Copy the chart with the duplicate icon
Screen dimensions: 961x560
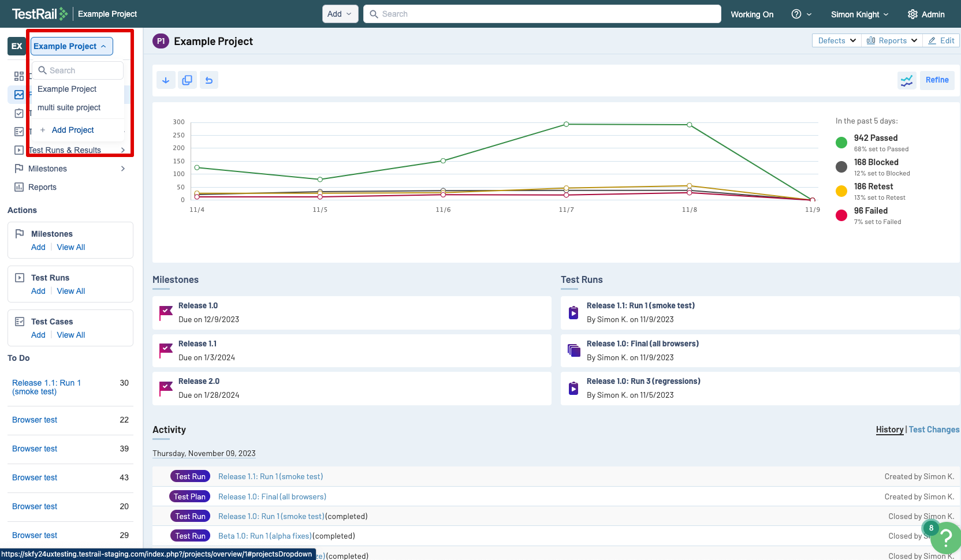coord(187,80)
